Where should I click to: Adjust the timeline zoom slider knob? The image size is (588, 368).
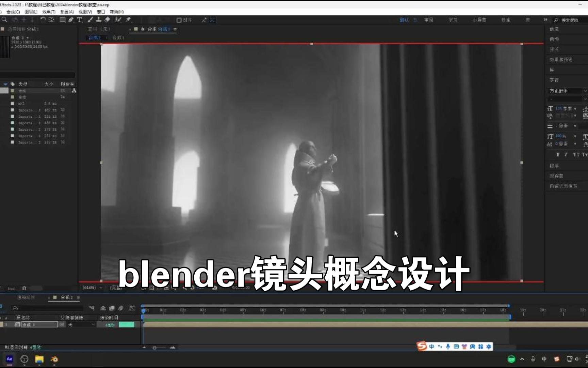(154, 348)
